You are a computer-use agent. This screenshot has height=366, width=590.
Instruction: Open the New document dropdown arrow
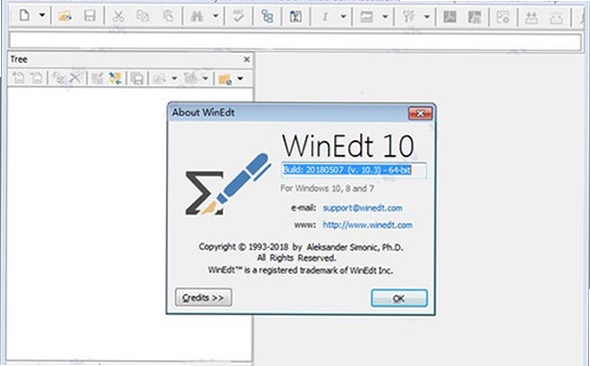pos(42,16)
